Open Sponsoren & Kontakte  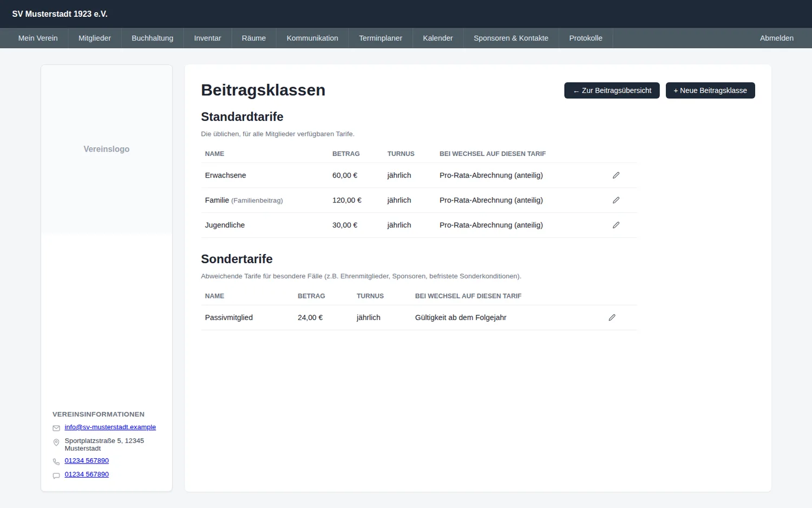tap(511, 38)
